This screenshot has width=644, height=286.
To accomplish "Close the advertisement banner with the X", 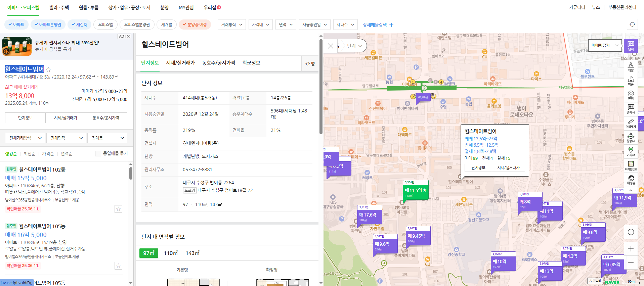I will tap(128, 36).
